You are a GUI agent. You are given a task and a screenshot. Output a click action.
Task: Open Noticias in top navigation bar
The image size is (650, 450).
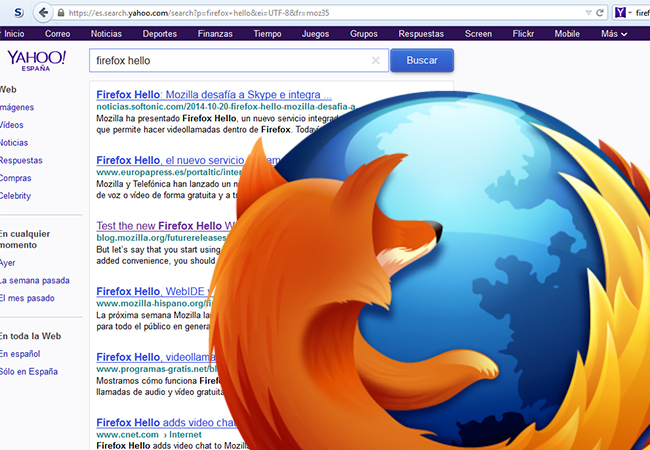pyautogui.click(x=106, y=34)
